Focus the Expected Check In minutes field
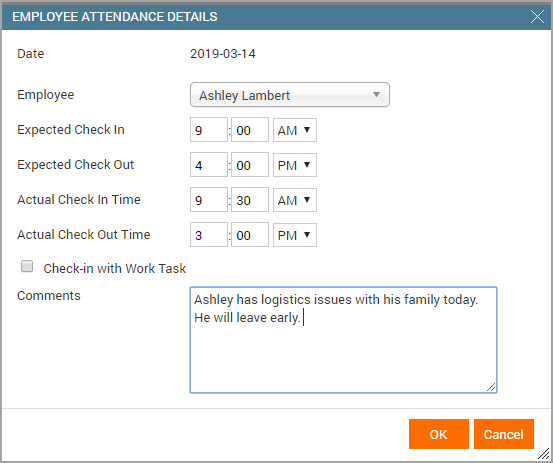This screenshot has width=553, height=463. tap(250, 130)
